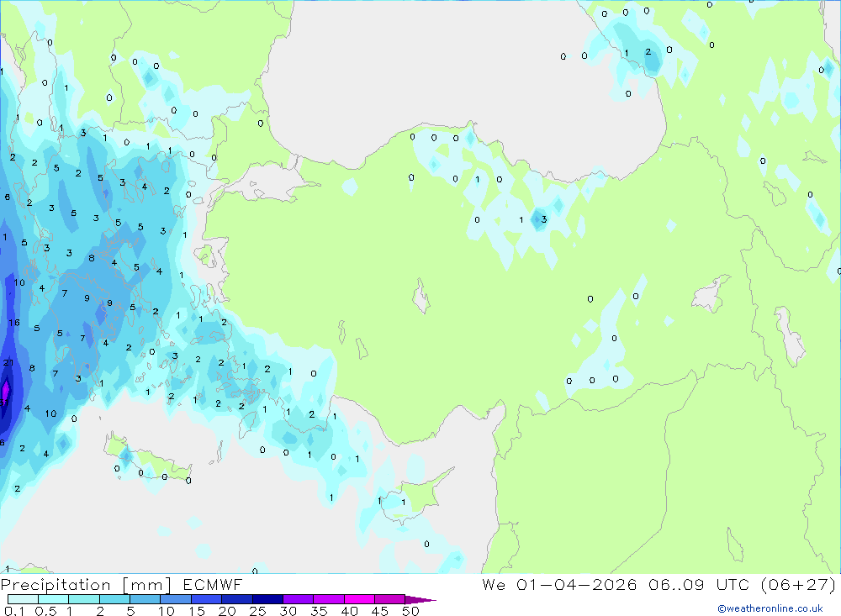
Task: Click the 45–50 mm legend color swatch
Action: tap(390, 599)
